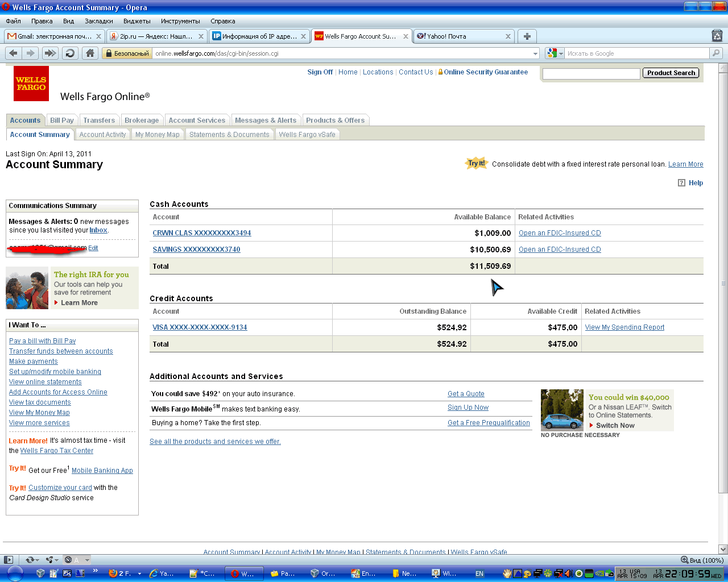Viewport: 728px width, 582px height.
Task: Open the Закладки menu
Action: pos(98,21)
